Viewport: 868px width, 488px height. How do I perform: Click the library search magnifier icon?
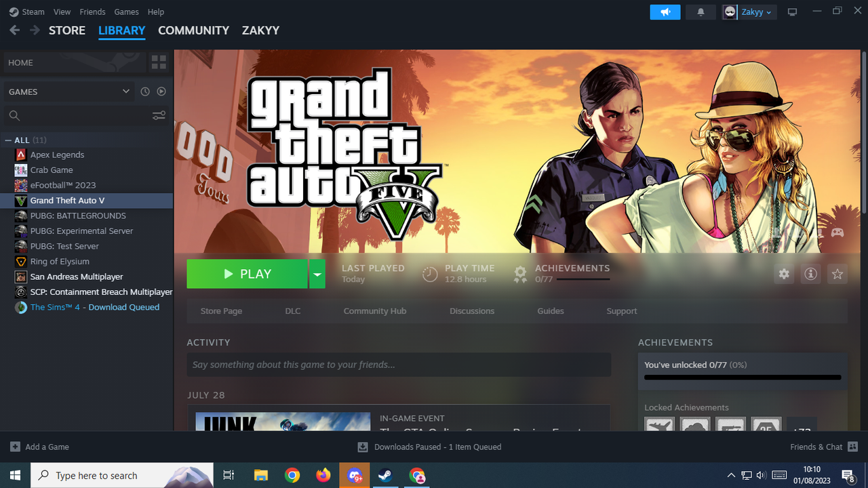coord(14,115)
